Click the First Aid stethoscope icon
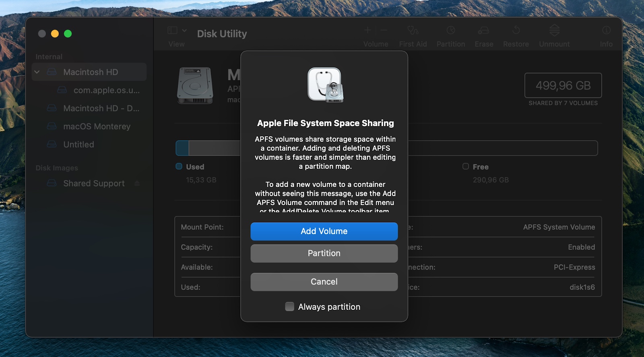Viewport: 644px width, 357px height. tap(413, 31)
